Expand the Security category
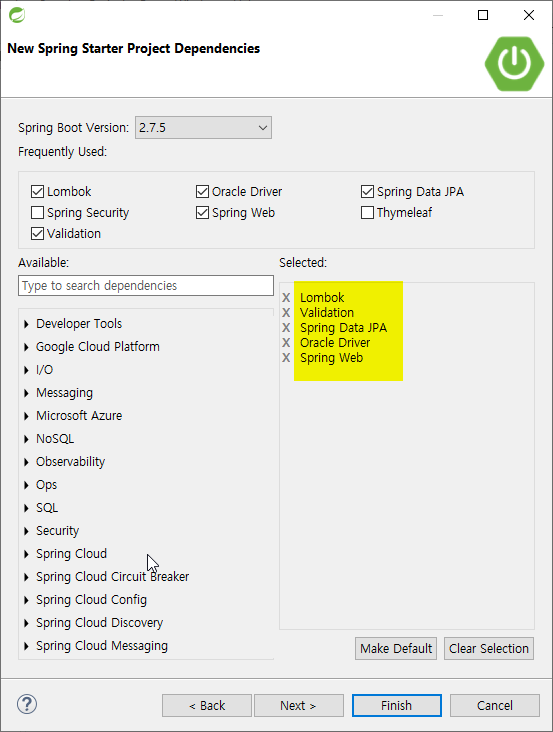The width and height of the screenshot is (553, 732). click(x=27, y=531)
